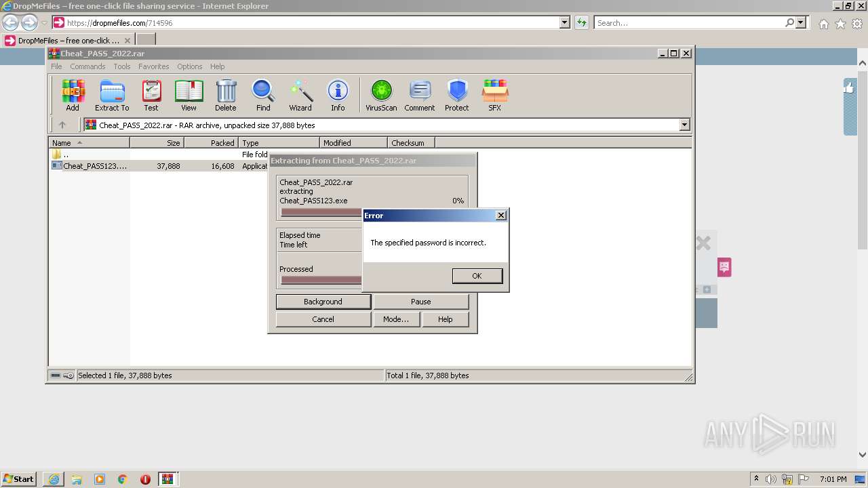868x488 pixels.
Task: Select Cheat_PASS123 file row
Action: pyautogui.click(x=159, y=166)
